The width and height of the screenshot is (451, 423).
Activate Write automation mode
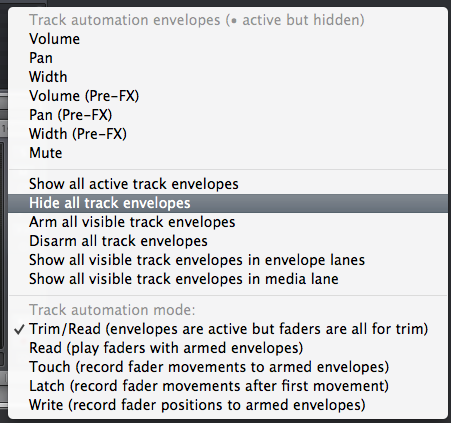click(x=228, y=405)
